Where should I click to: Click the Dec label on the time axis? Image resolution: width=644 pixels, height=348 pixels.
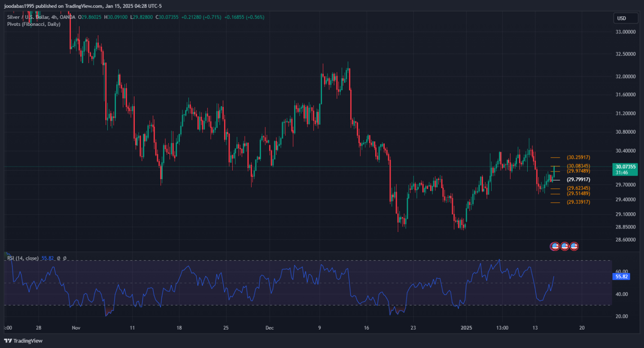click(x=270, y=328)
